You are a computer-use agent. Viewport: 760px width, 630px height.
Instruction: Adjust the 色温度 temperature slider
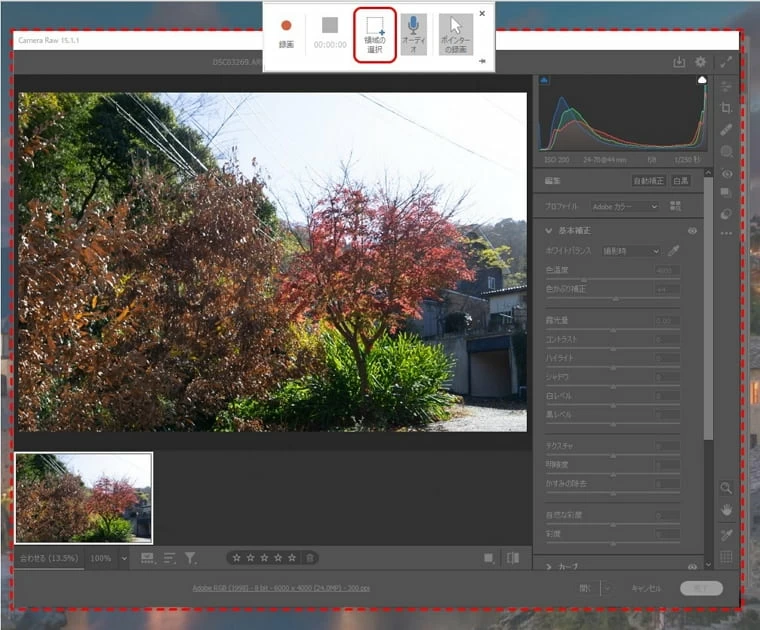[612, 280]
